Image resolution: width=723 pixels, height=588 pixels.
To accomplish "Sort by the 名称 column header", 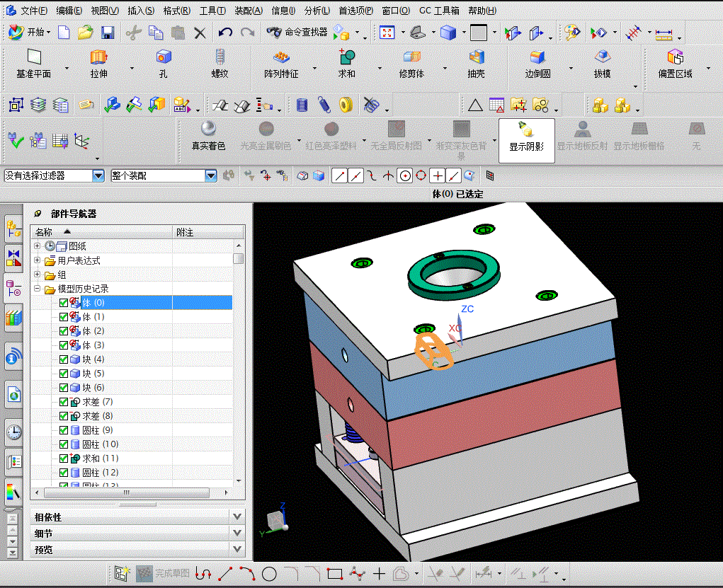I will (101, 232).
